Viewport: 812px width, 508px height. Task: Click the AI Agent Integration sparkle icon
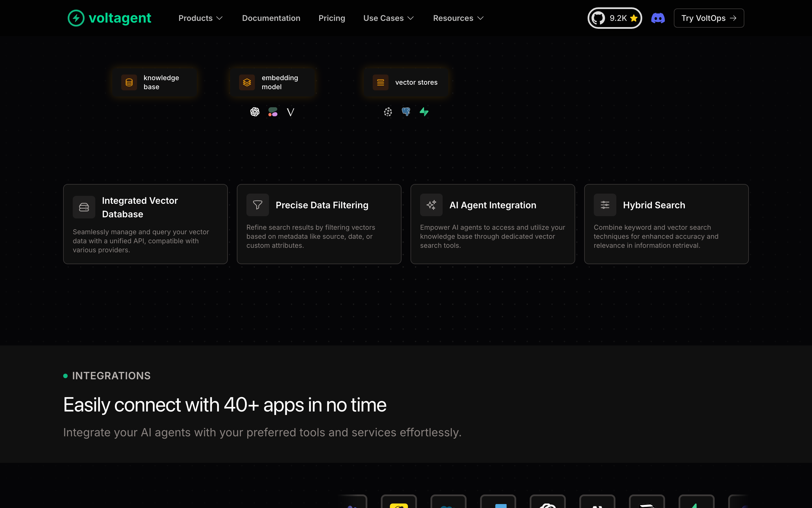431,205
